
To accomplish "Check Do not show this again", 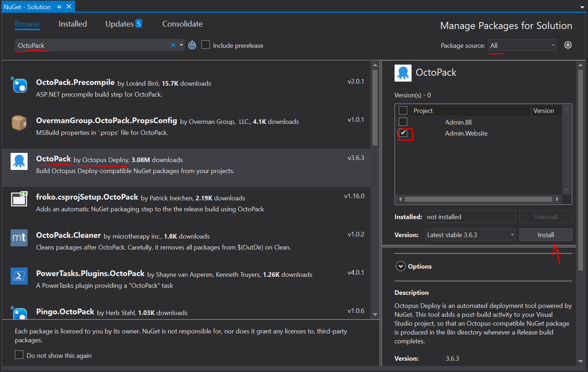I will (x=19, y=355).
